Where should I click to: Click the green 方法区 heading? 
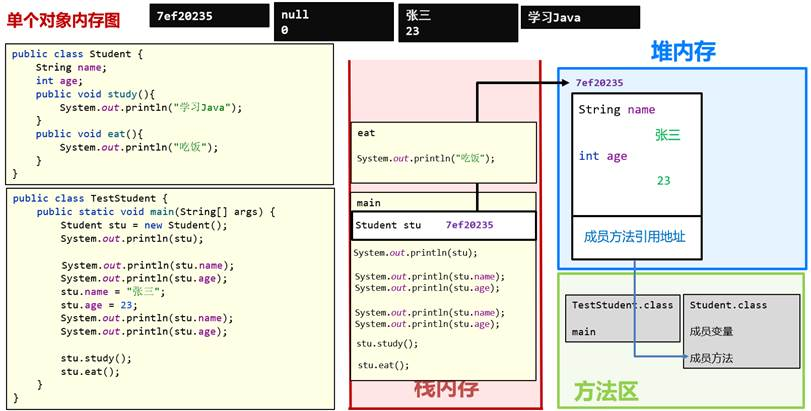click(x=606, y=391)
